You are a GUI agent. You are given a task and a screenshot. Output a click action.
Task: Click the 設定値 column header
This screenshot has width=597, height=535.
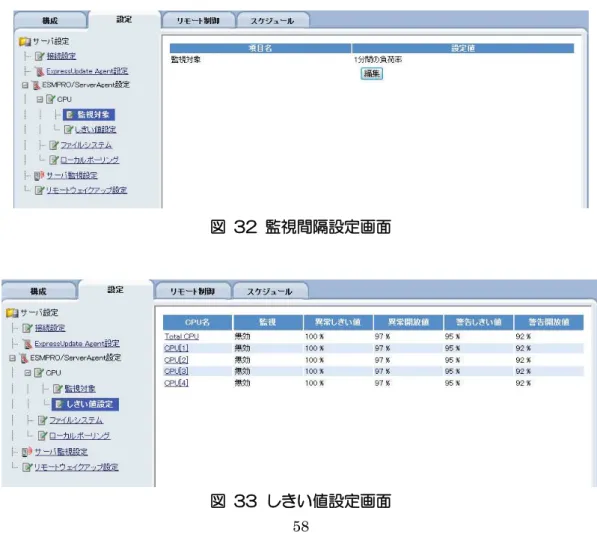pyautogui.click(x=463, y=48)
